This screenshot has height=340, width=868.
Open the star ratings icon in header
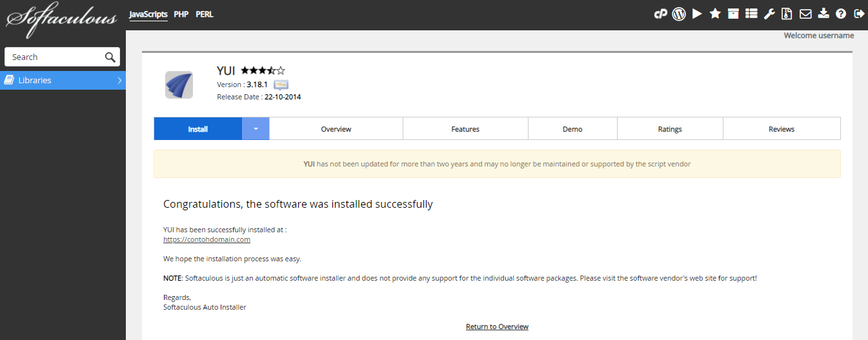click(x=715, y=14)
